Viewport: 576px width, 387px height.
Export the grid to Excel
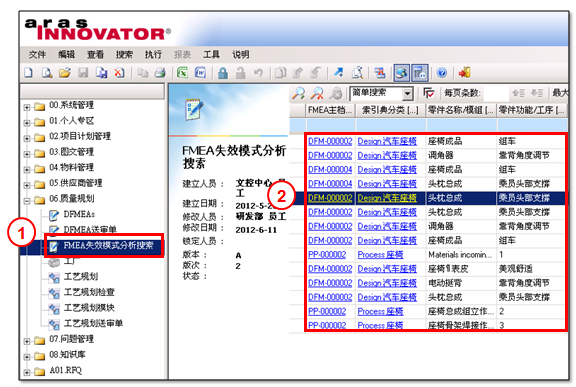[x=182, y=72]
